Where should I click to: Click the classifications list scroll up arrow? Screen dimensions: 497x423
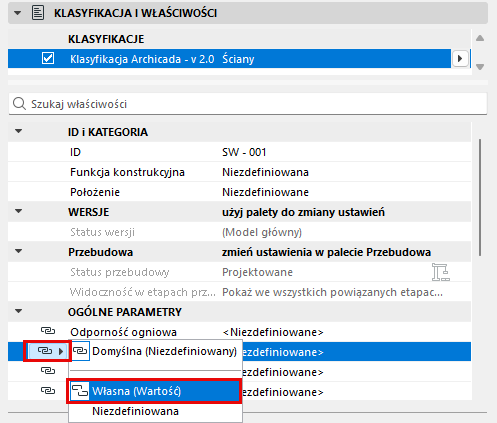point(480,38)
